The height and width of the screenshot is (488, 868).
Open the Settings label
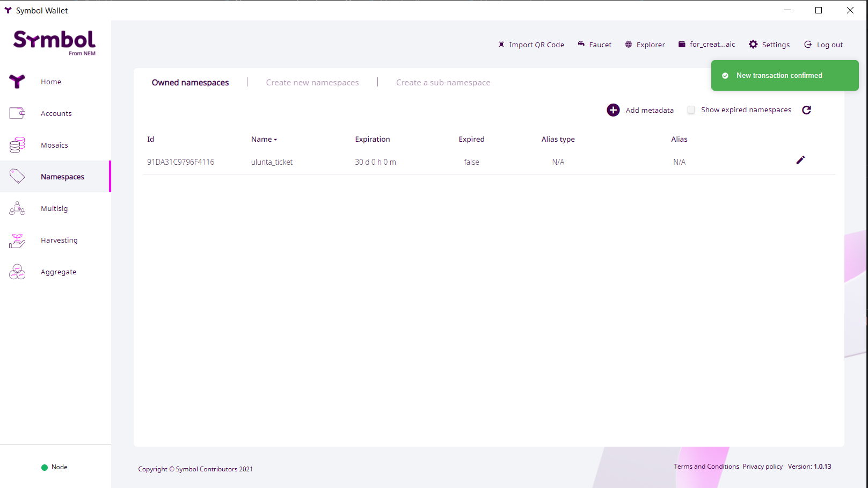[776, 45]
